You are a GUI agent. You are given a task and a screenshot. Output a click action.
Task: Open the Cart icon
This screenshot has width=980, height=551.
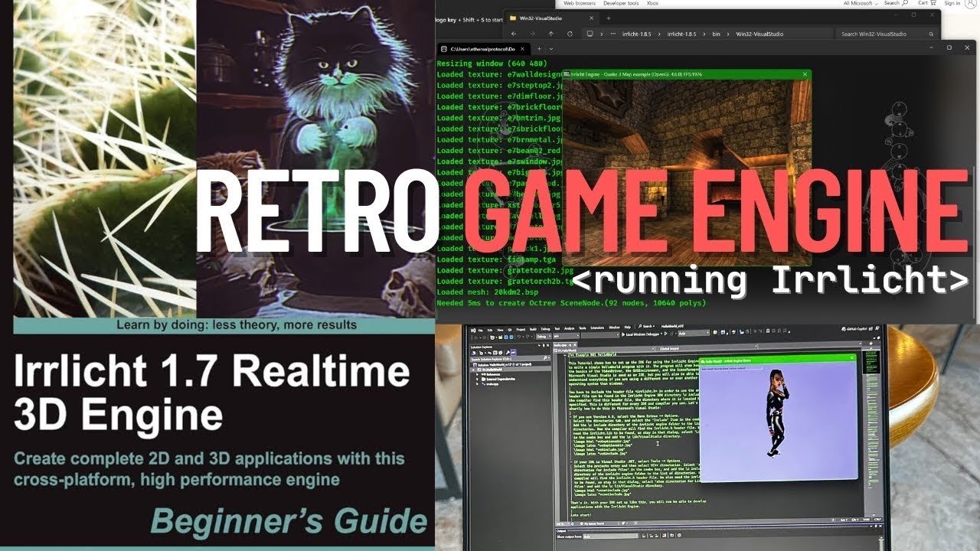pos(932,3)
